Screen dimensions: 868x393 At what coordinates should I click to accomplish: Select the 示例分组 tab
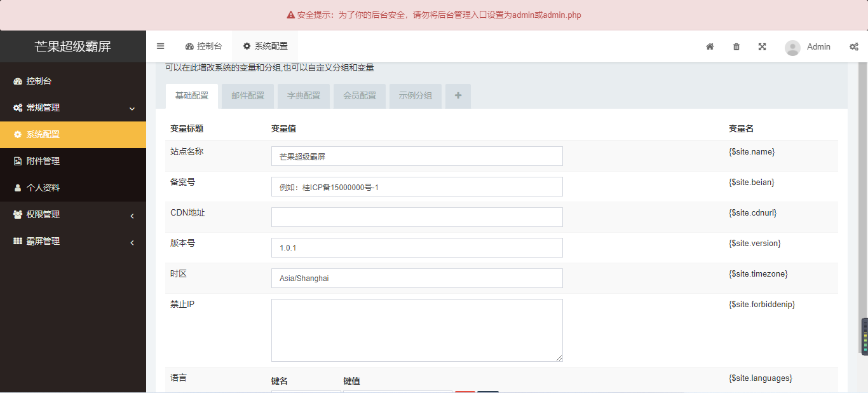click(x=416, y=96)
